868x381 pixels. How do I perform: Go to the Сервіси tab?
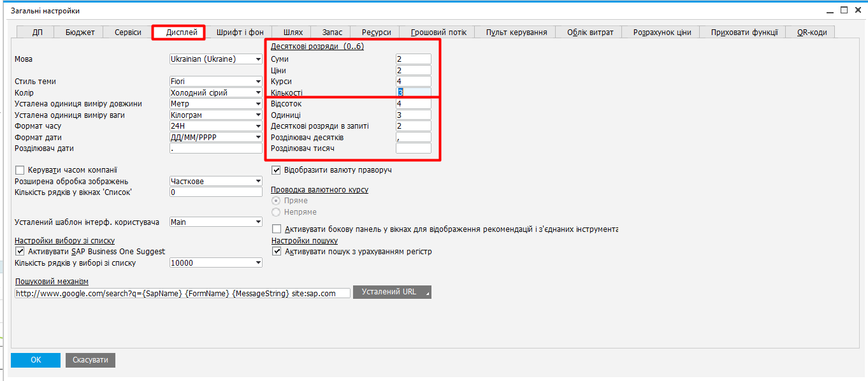coord(128,32)
